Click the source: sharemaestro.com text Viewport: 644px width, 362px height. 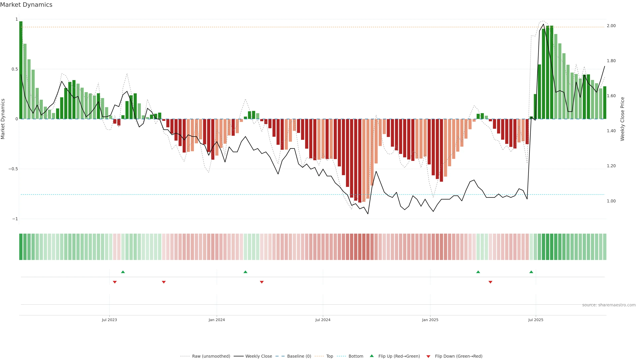pyautogui.click(x=609, y=305)
